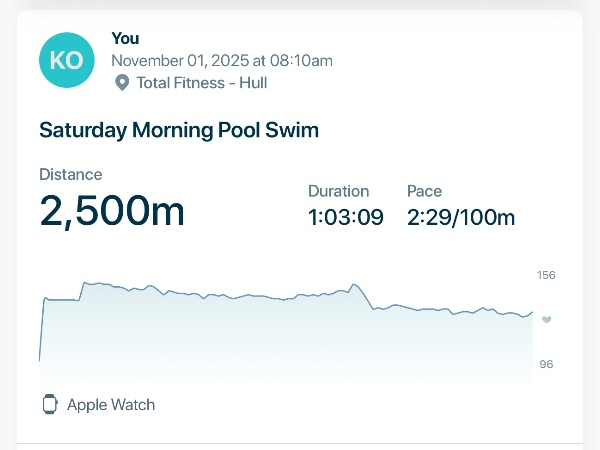Screen dimensions: 600x450
Task: Click the November 01, 2025 timestamp
Action: pyautogui.click(x=221, y=60)
